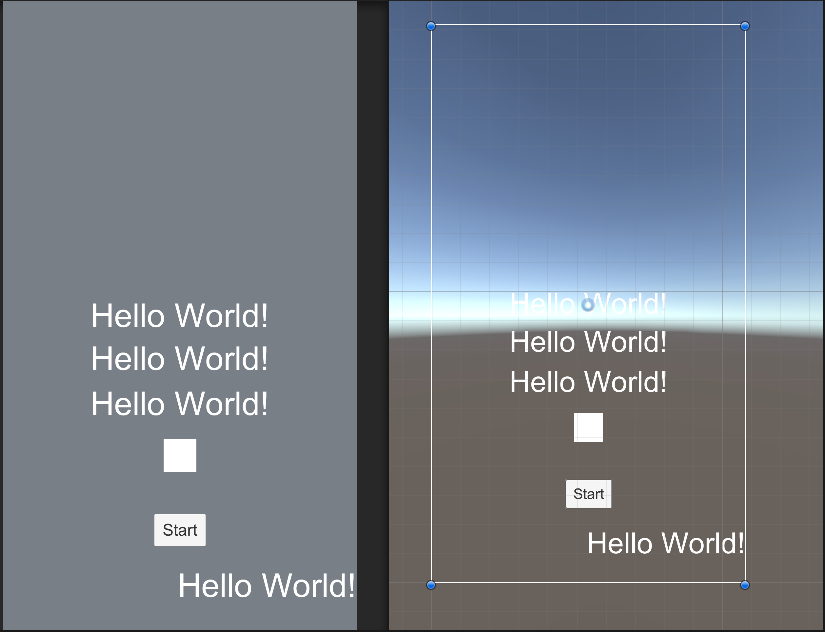Select Scene view Hello World! text overlapping pivot circle
Viewport: 825px width, 632px height.
click(x=588, y=304)
